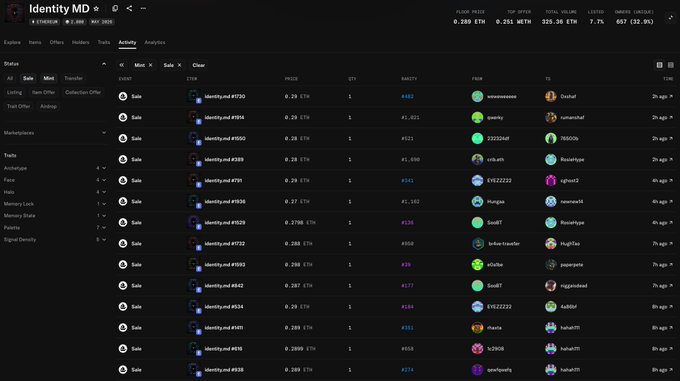Open item identity.md #1529

point(225,222)
